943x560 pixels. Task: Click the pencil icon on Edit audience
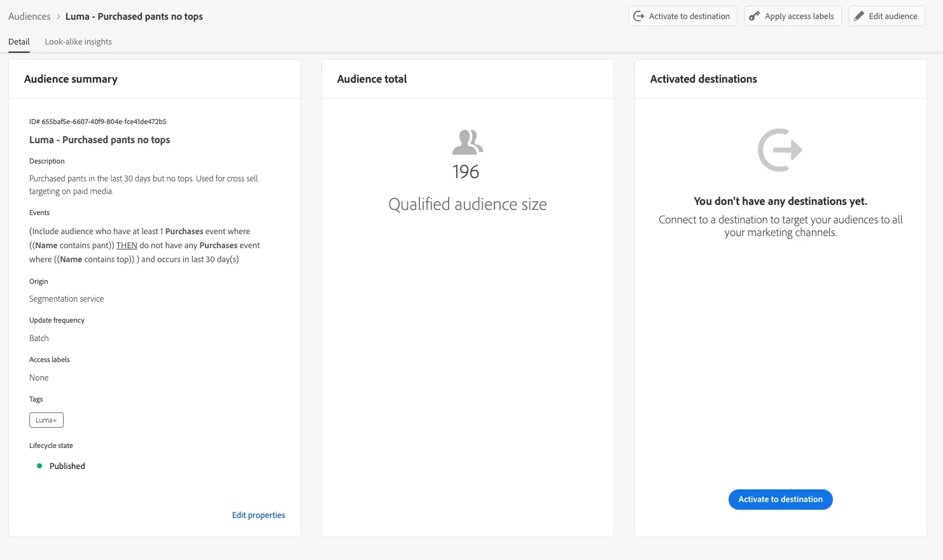pyautogui.click(x=859, y=16)
